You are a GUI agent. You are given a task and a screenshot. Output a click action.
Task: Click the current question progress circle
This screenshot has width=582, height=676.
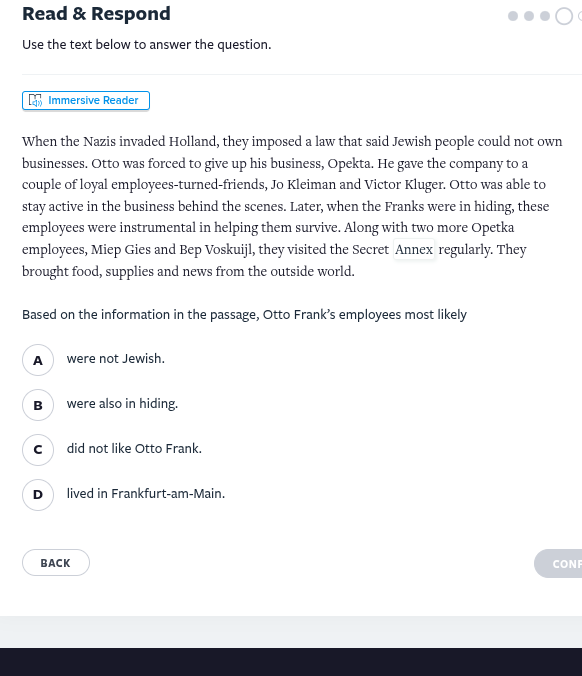tap(564, 16)
